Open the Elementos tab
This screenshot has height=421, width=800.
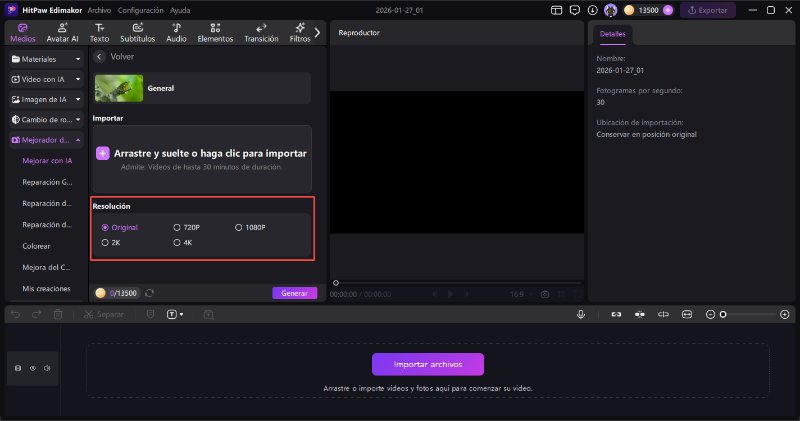(x=215, y=33)
